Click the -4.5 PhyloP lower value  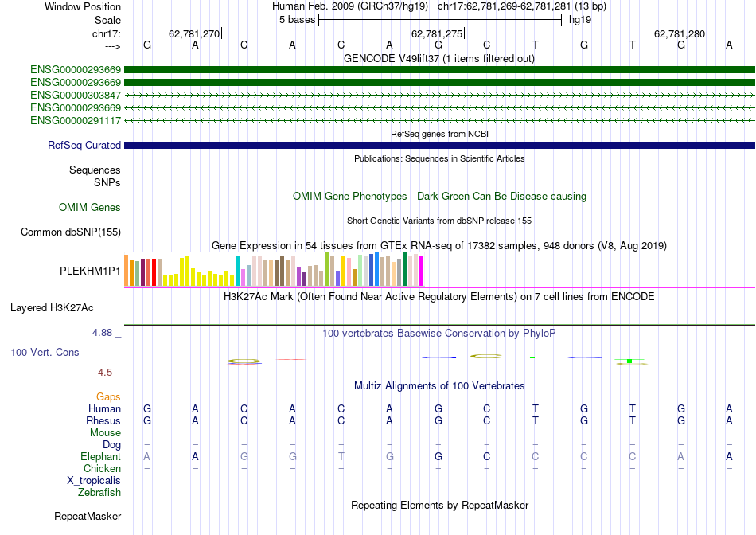point(103,373)
